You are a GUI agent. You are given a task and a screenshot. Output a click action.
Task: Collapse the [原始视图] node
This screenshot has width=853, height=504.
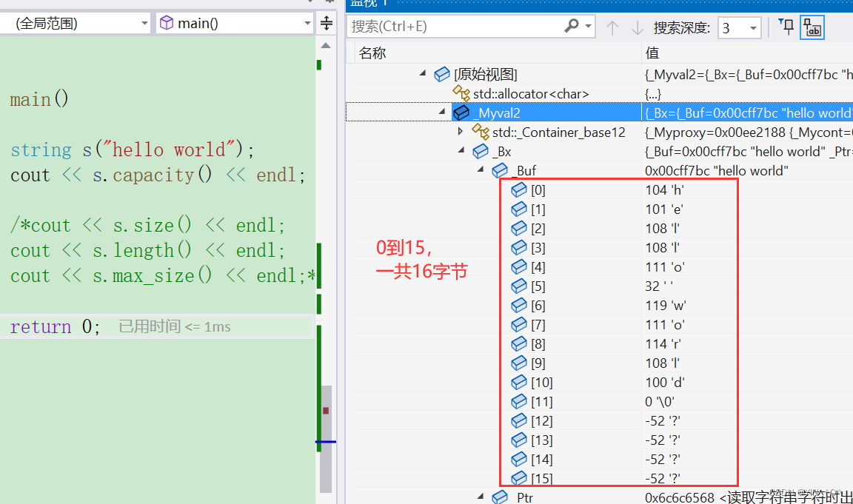(x=423, y=73)
